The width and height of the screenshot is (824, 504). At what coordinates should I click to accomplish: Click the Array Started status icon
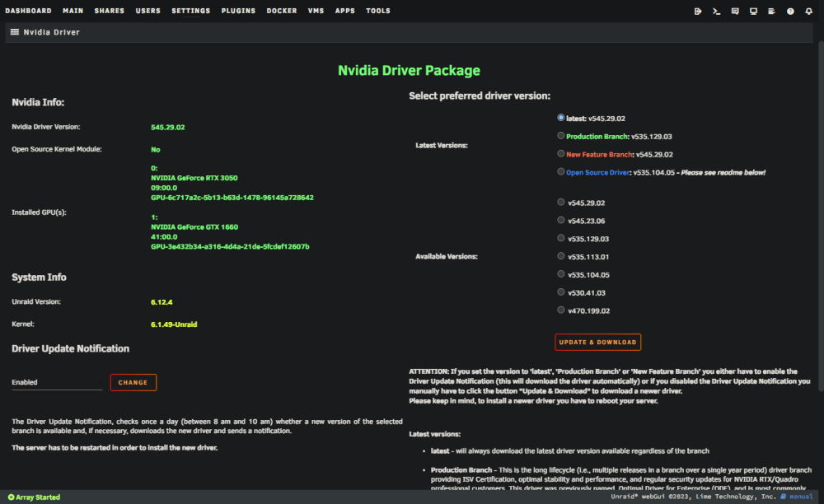point(11,497)
